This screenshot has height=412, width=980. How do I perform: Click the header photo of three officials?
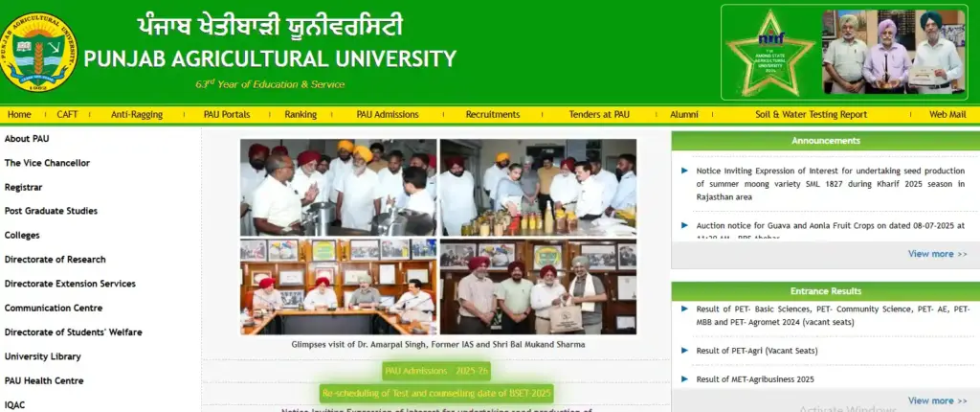pos(893,52)
